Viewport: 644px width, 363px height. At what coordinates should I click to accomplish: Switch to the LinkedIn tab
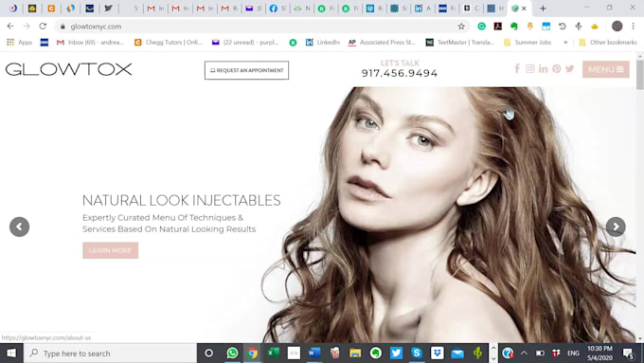[x=421, y=9]
